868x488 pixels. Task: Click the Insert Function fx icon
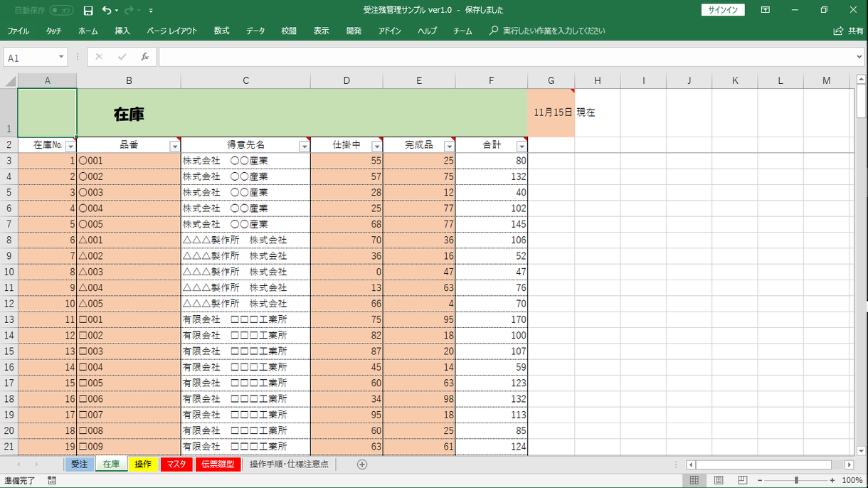pos(144,57)
